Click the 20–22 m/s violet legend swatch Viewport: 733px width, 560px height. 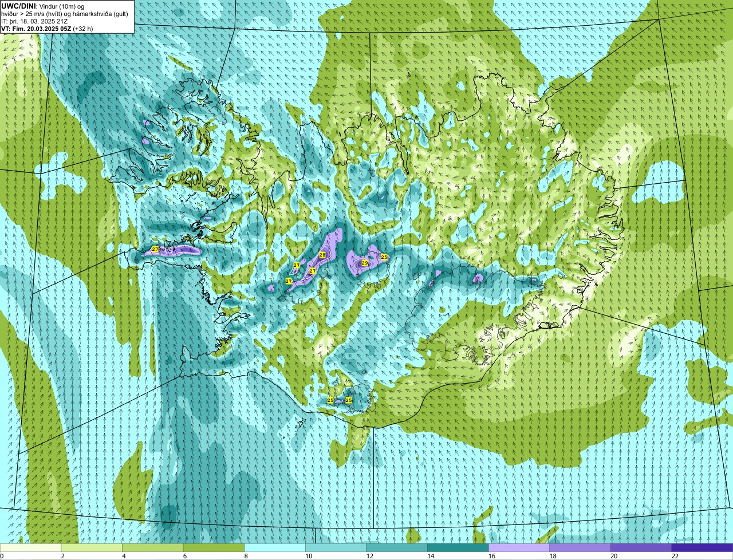point(641,548)
